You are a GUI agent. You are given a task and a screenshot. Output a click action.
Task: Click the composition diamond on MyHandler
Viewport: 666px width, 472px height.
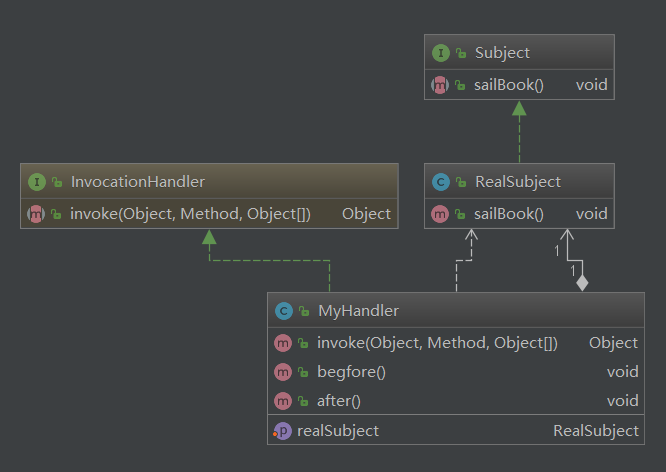coord(582,283)
